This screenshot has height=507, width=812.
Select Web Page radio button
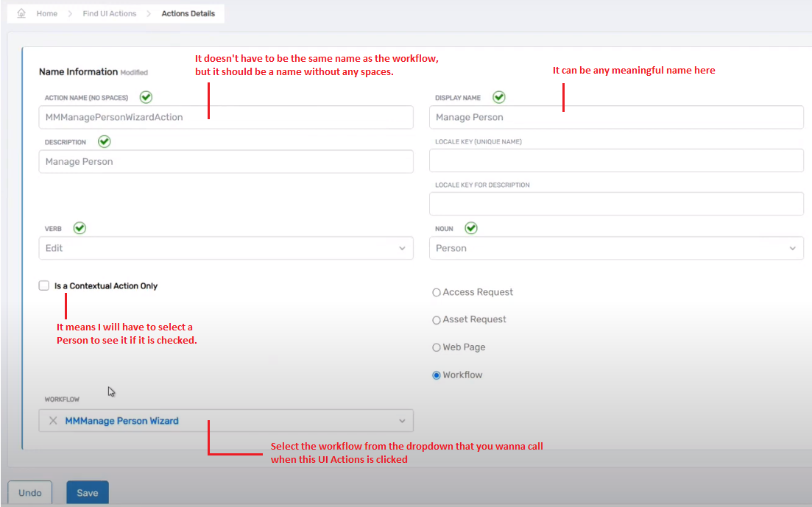(437, 347)
